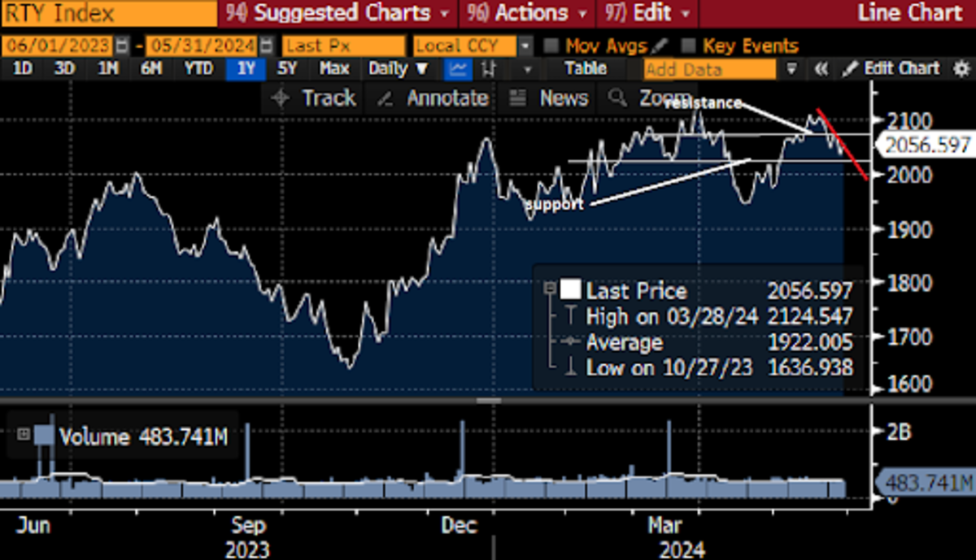Expand the Volume legend panel
This screenshot has width=976, height=560.
[x=23, y=435]
